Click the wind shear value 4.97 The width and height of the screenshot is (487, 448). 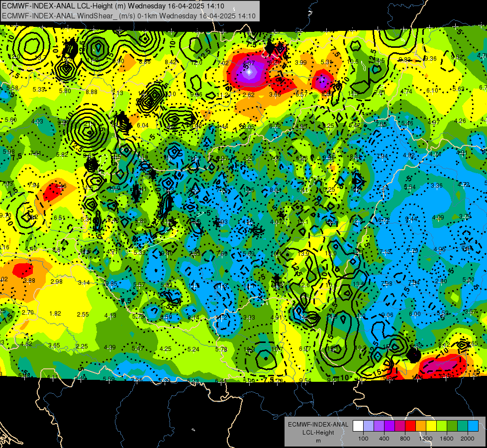click(434, 122)
